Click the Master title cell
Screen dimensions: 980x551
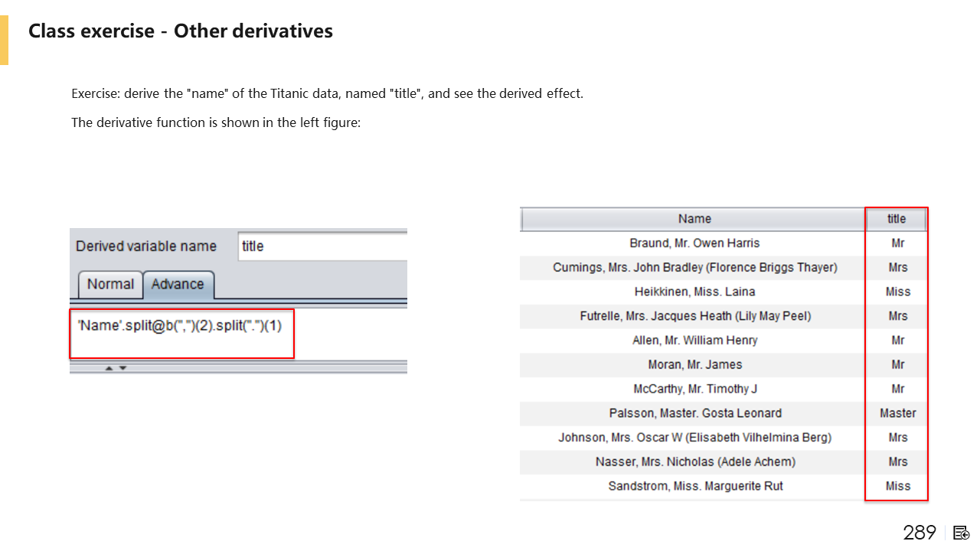897,413
